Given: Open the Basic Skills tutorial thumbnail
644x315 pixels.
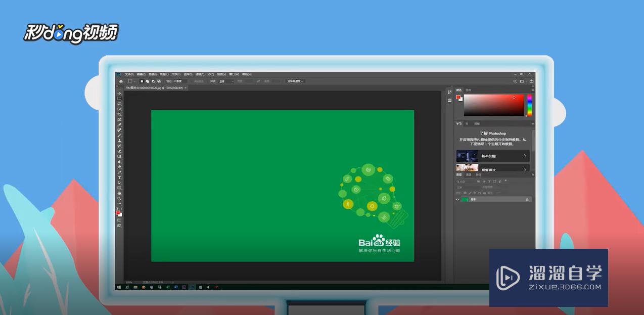Looking at the screenshot, I should coord(467,156).
